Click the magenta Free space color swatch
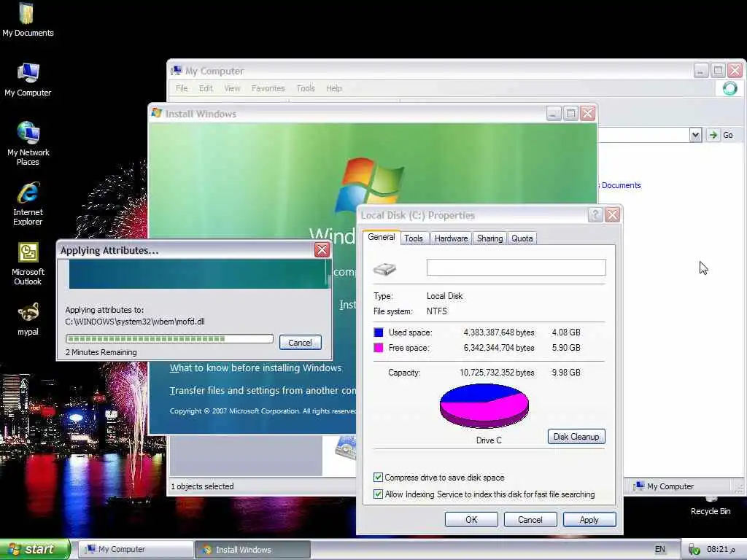 coord(379,348)
